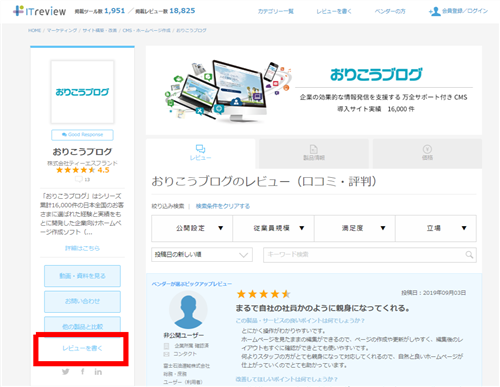This screenshot has width=500, height=387.
Task: Open review titled まるで自社の社員かのように親身になってくれる
Action: 323,308
